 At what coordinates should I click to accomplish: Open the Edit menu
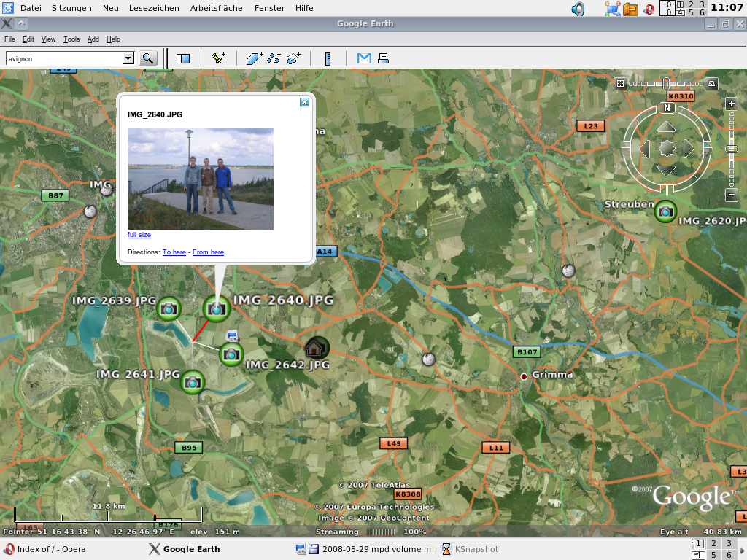pos(28,39)
